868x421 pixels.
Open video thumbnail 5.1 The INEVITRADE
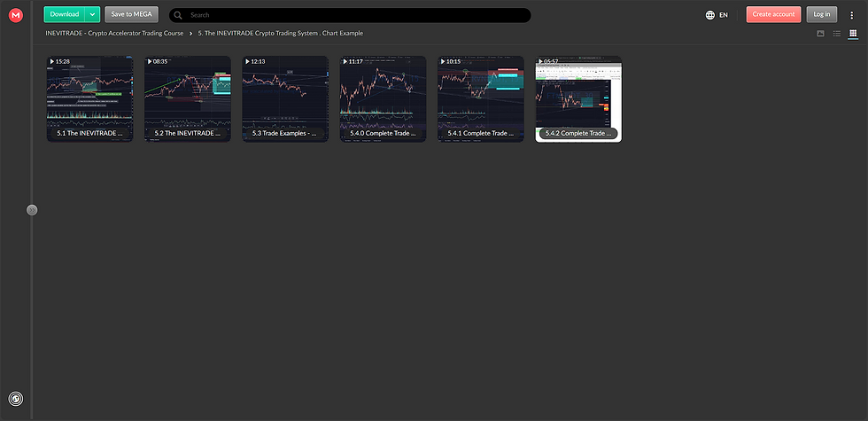pyautogui.click(x=89, y=99)
